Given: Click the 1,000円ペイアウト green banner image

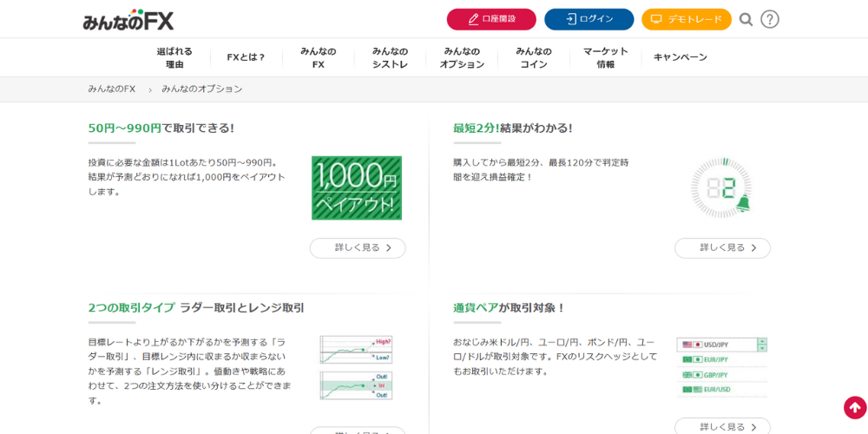Looking at the screenshot, I should [x=357, y=187].
